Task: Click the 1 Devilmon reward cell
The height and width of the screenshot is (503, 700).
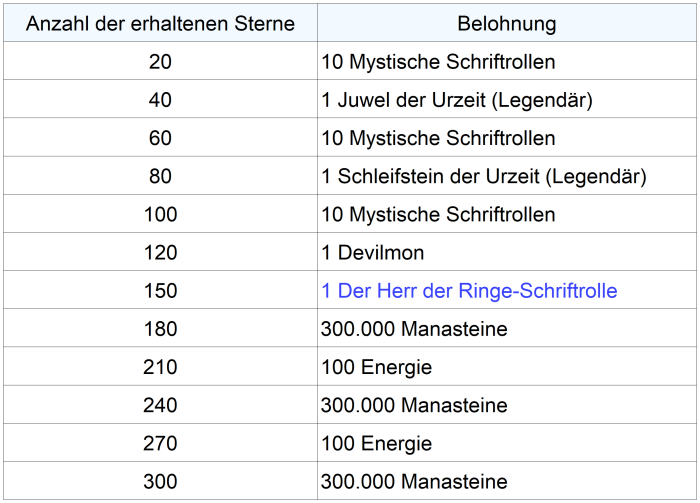Action: (373, 253)
